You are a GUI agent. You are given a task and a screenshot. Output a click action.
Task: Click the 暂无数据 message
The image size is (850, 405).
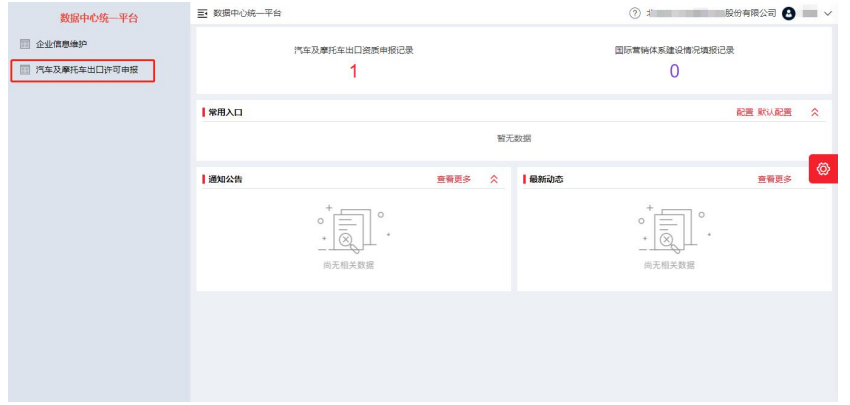click(514, 138)
